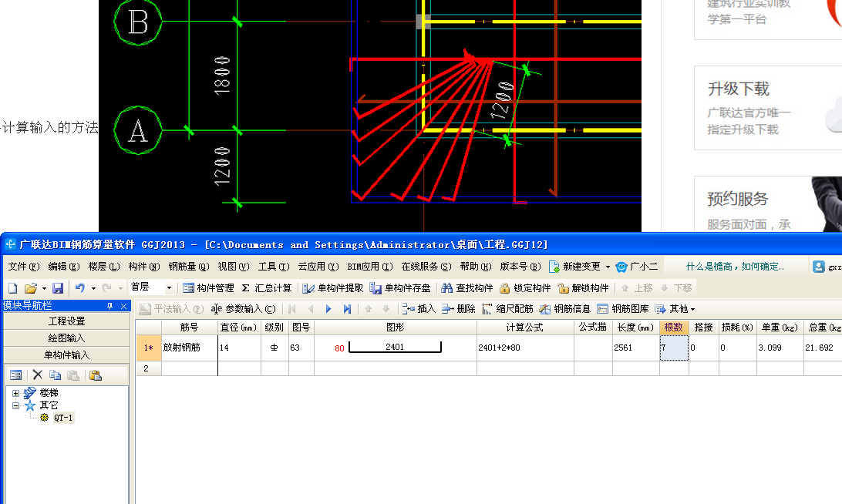Click the copy icon in tree toolbar

click(55, 375)
